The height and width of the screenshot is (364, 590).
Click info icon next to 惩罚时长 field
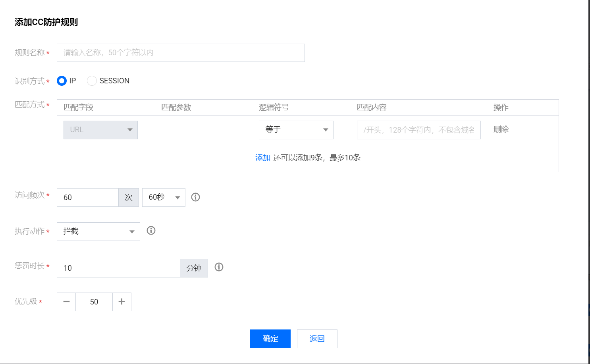tap(219, 267)
